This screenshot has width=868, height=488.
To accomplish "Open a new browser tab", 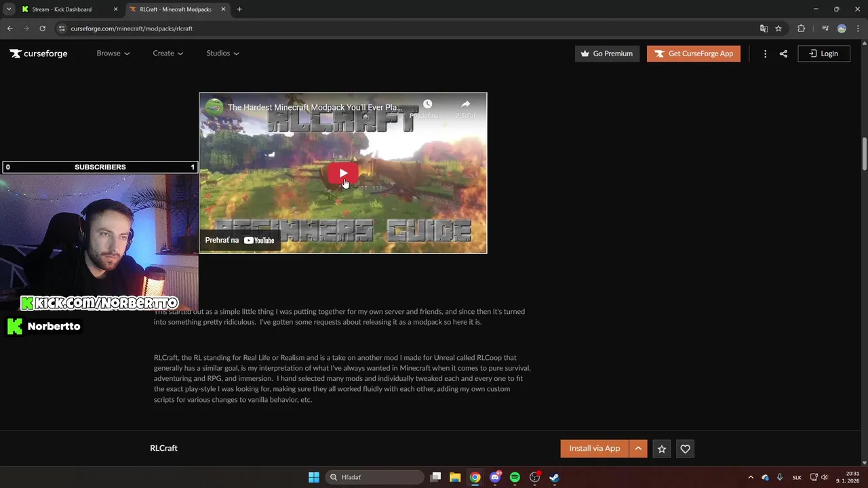I will 239,9.
